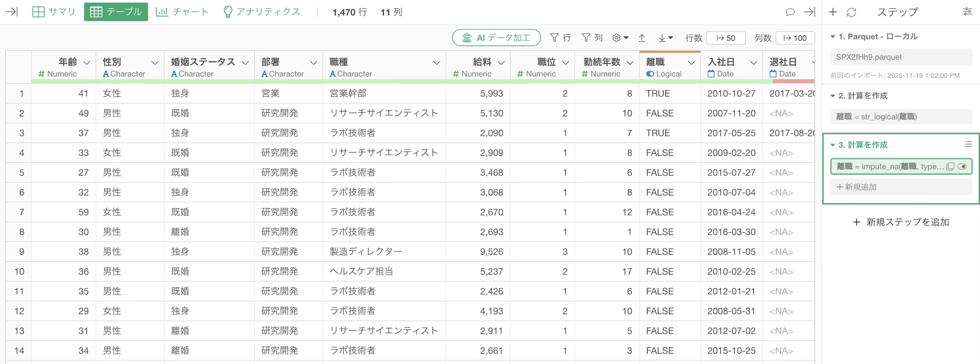This screenshot has height=364, width=980.
Task: Switch to the チャート tab
Action: 182,12
